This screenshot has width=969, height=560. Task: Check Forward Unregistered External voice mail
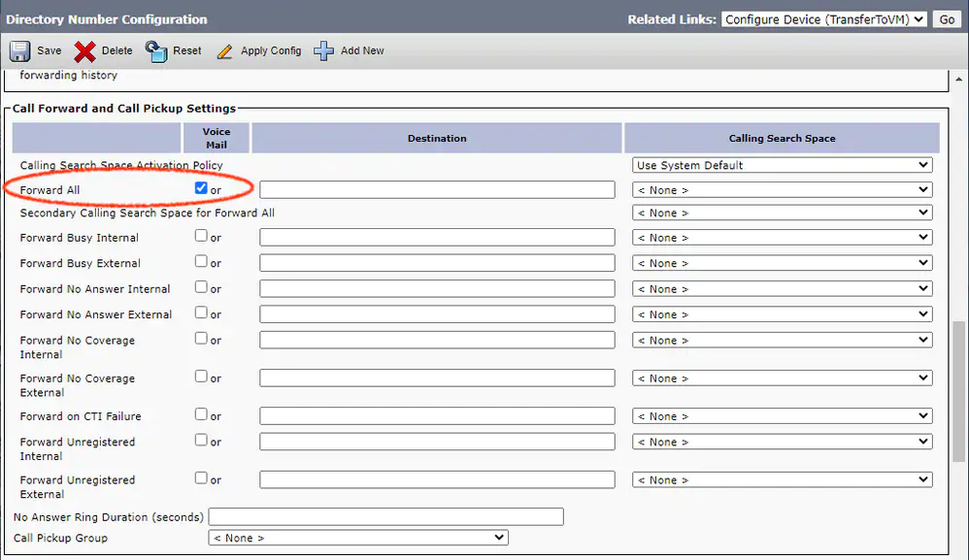(x=201, y=478)
